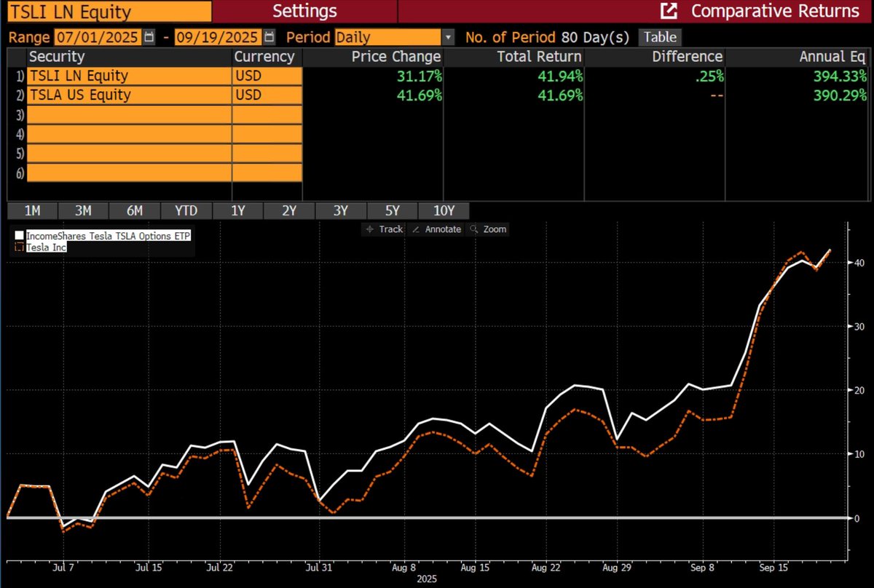This screenshot has height=588, width=874.
Task: Click the Price Change column header
Action: tap(372, 57)
